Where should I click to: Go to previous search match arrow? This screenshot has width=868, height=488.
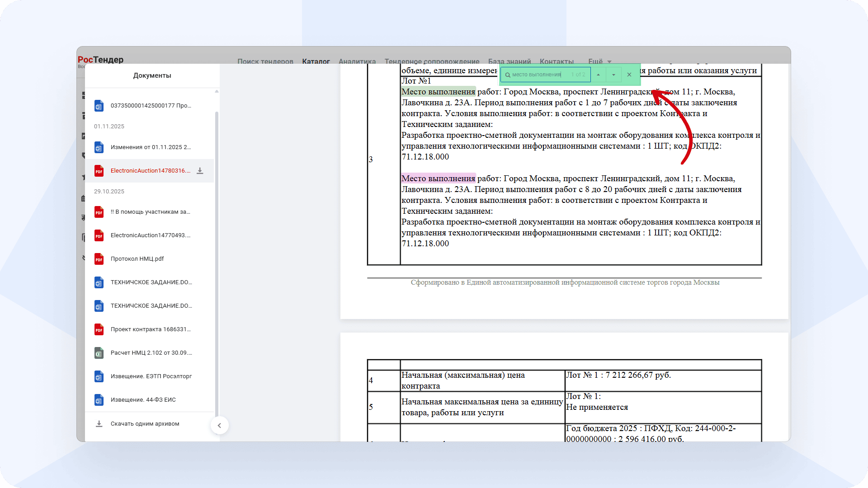point(598,75)
